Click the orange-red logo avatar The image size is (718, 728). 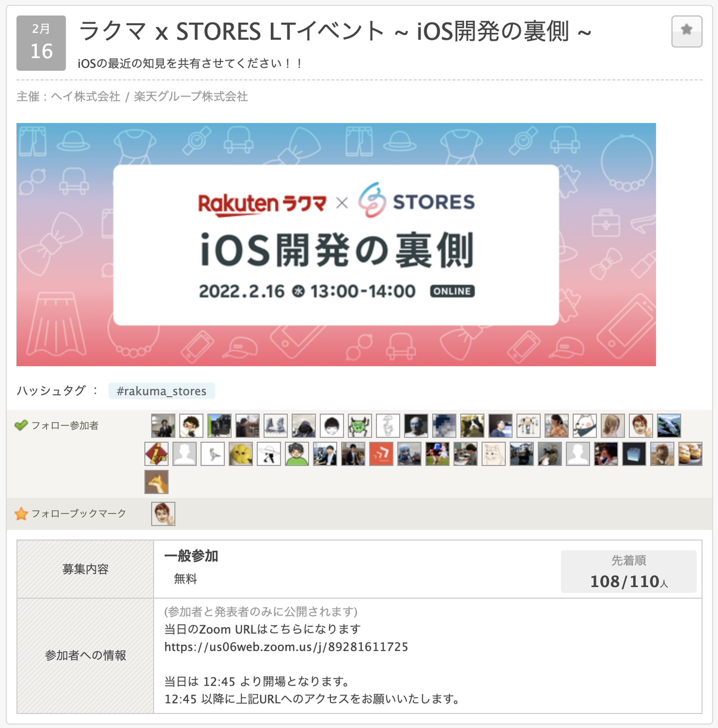(x=381, y=454)
